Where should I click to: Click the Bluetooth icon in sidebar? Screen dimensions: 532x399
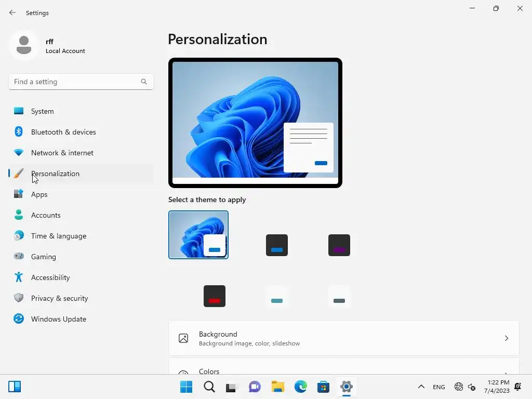pos(19,131)
